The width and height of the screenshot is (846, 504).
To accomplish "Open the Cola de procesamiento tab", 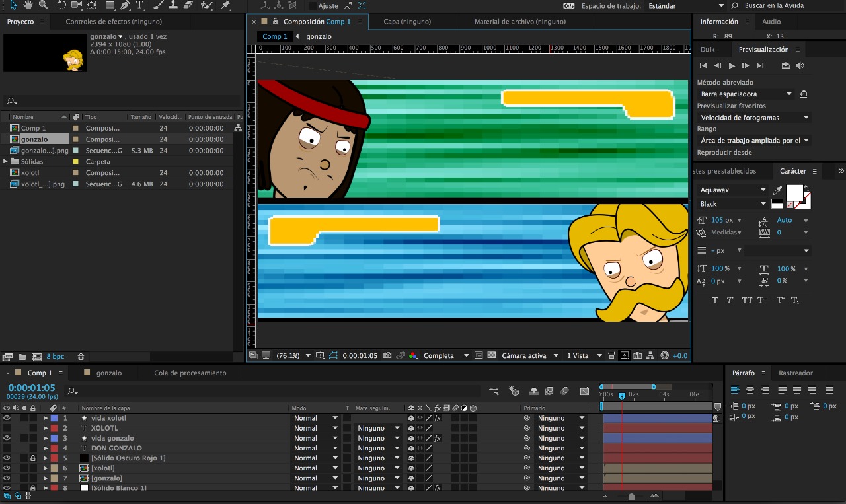I will tap(190, 373).
